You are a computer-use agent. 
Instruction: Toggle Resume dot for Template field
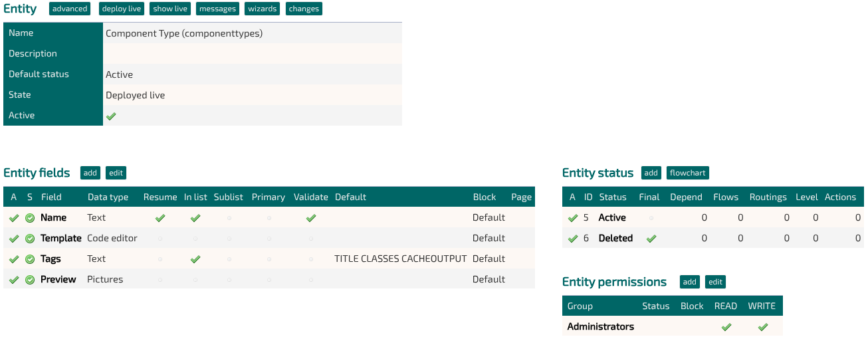coord(160,239)
